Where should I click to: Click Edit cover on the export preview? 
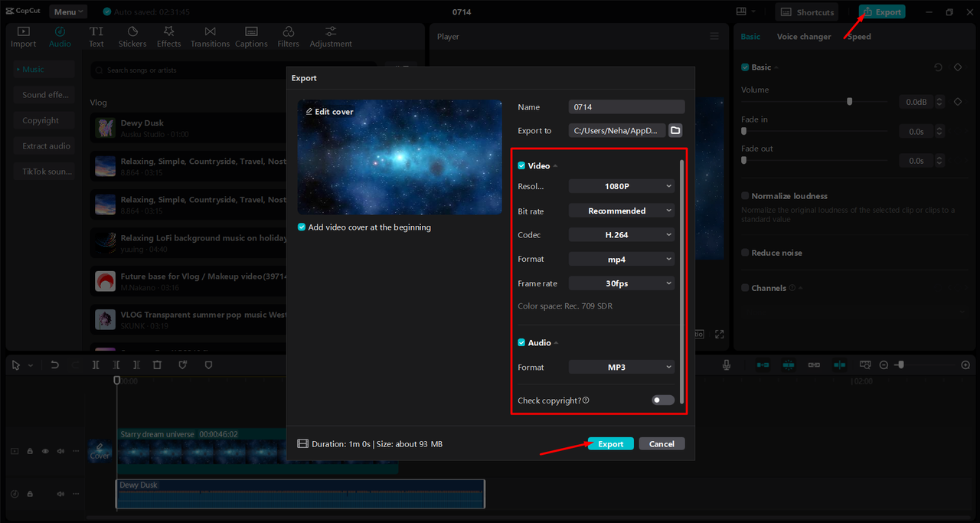click(x=329, y=112)
